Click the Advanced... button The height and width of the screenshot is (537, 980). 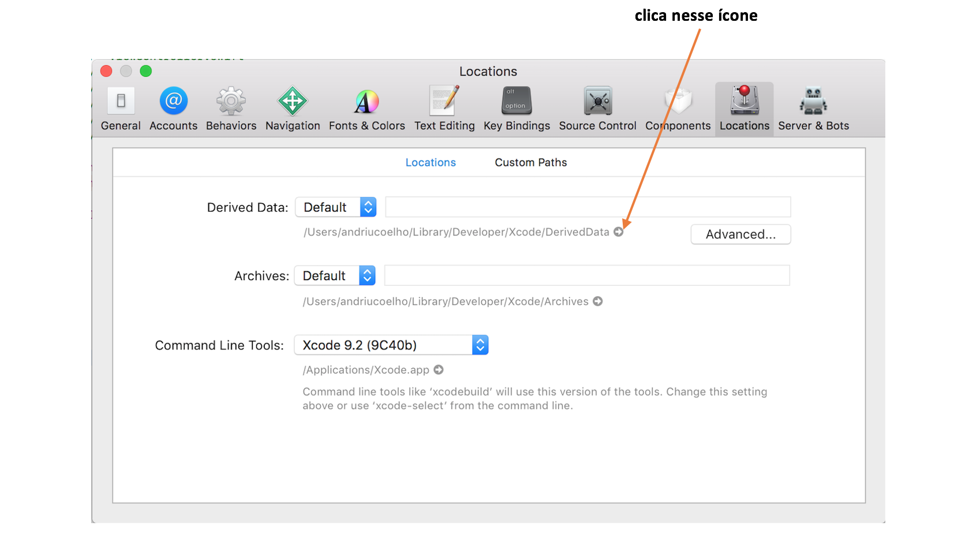pos(740,234)
